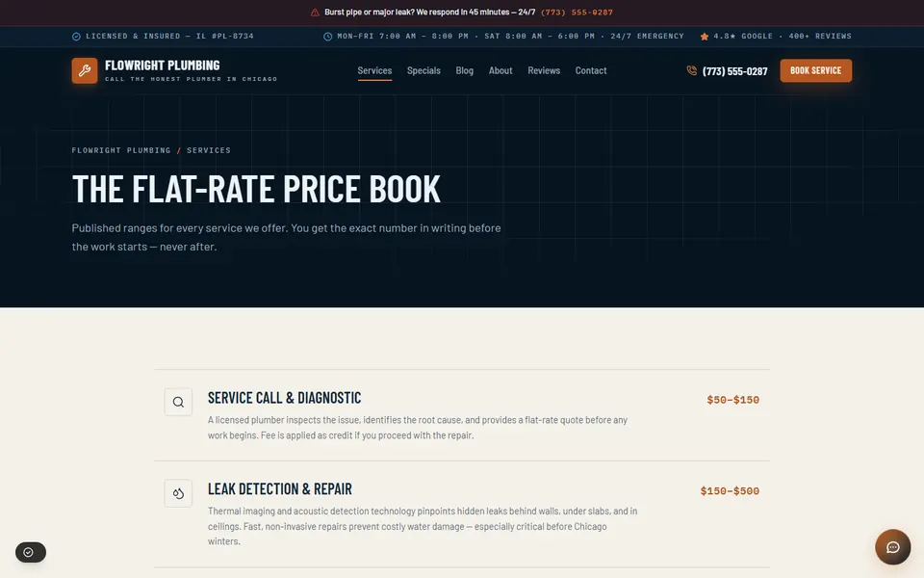Click the warning triangle icon in the emergency banner

[x=315, y=13]
